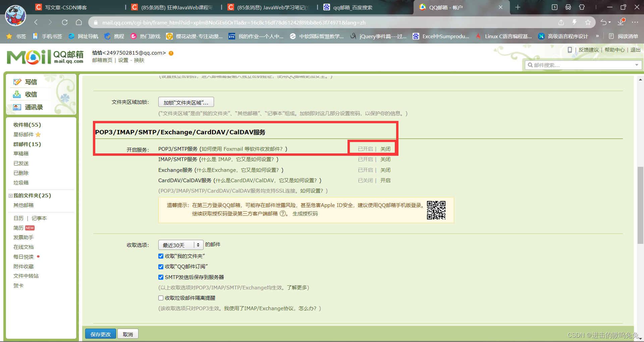Click the QR code for authorization login

coord(437,210)
